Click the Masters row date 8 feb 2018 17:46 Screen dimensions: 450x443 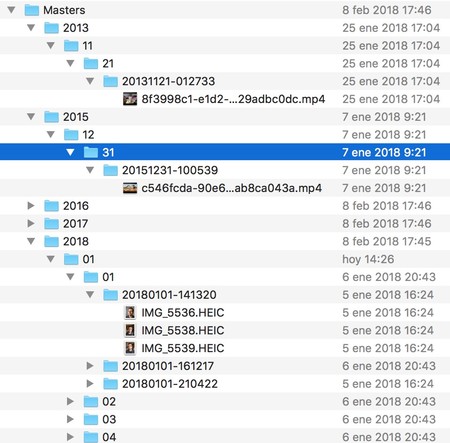[387, 10]
